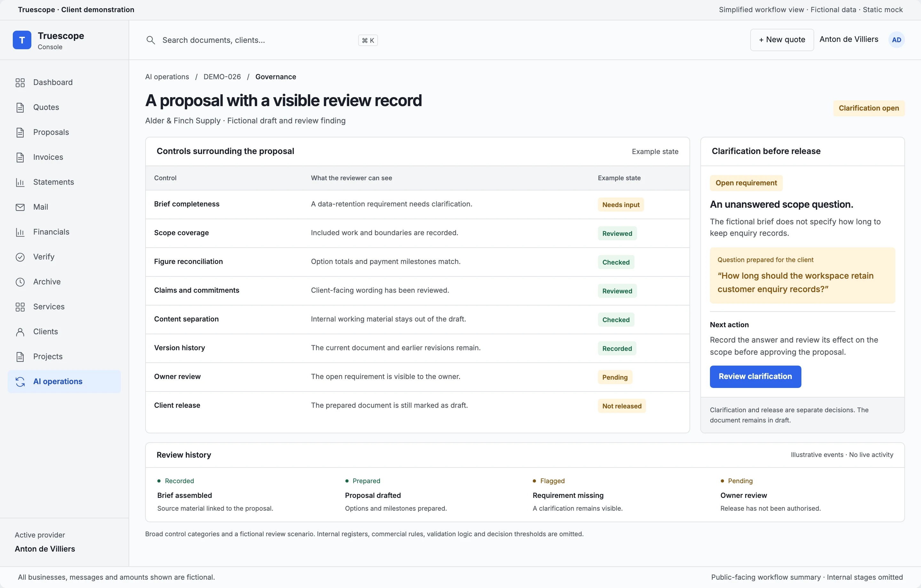The image size is (921, 588).
Task: Go to Proposals in sidebar
Action: 64,132
